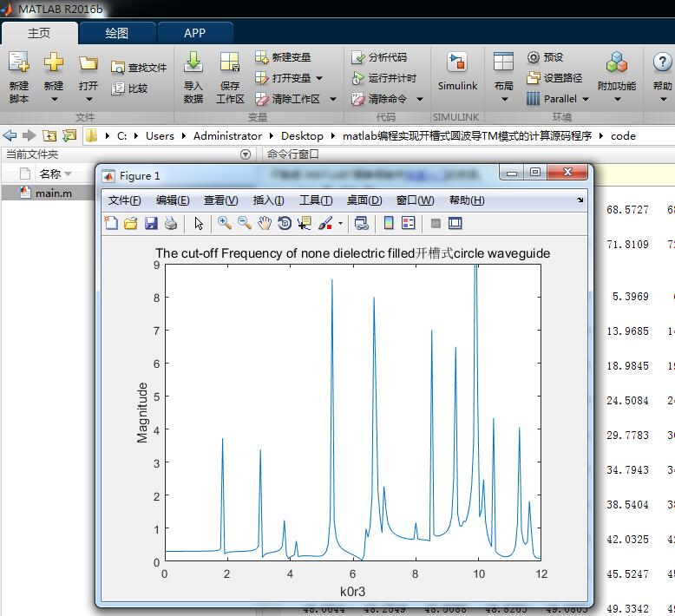Viewport: 675px width, 616px height.
Task: Click the Insert Colorbar icon
Action: pos(389,223)
